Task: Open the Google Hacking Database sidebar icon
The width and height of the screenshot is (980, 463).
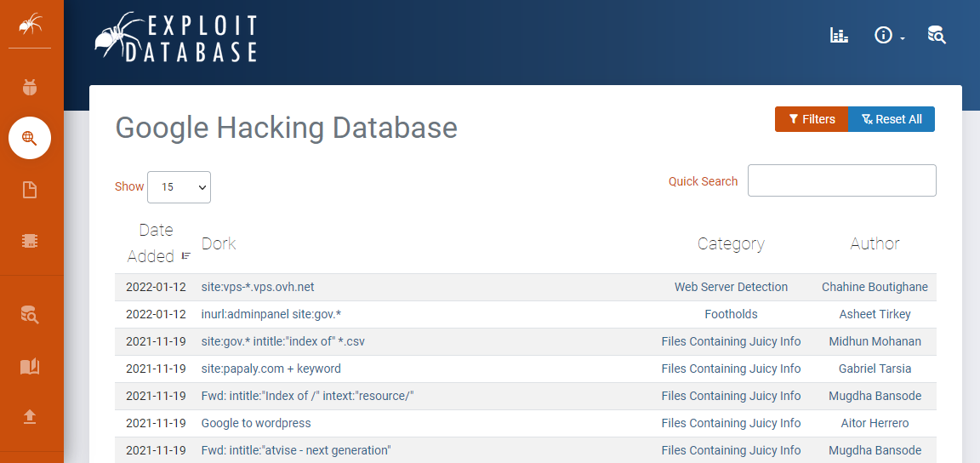Action: tap(30, 138)
